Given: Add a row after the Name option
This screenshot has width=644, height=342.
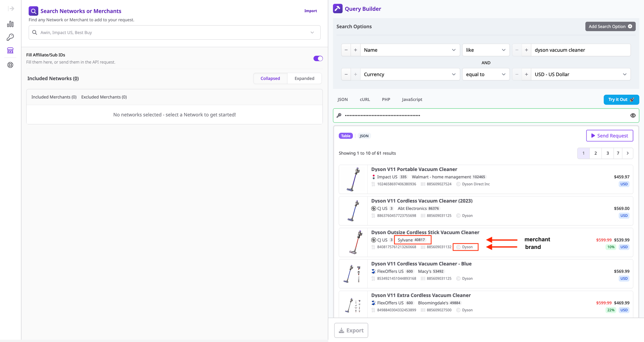Looking at the screenshot, I should pos(355,50).
